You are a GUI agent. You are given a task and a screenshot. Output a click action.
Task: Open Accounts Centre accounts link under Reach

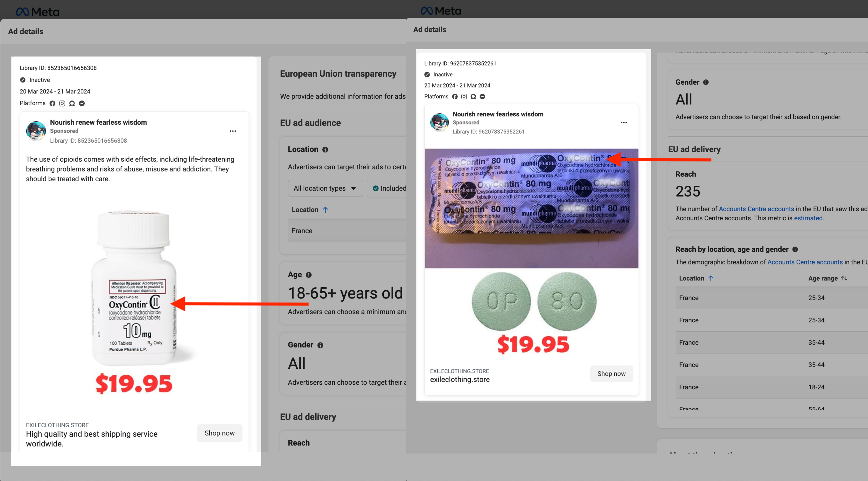tap(756, 209)
